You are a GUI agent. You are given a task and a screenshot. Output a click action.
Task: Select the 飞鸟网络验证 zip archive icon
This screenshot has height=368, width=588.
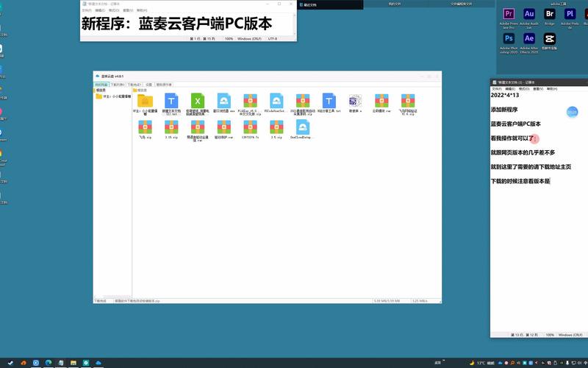408,101
